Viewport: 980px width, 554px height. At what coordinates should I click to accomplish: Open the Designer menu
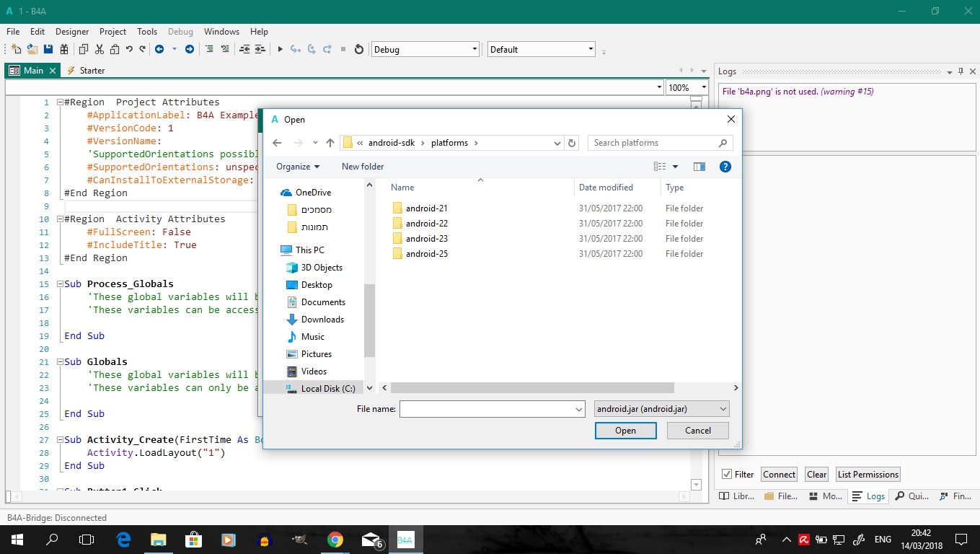coord(72,32)
